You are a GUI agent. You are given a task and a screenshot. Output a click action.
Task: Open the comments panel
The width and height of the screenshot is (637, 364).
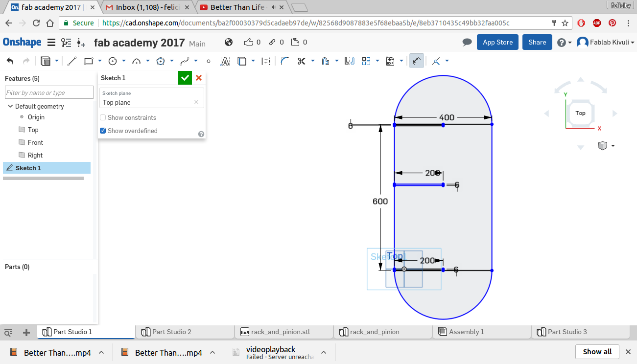pyautogui.click(x=467, y=43)
